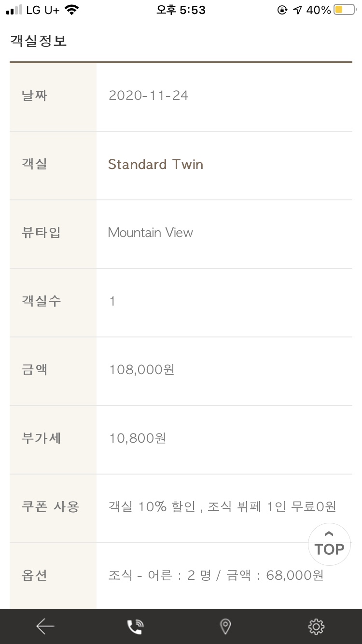Viewport: 362px width, 644px height.
Task: Open the settings gear icon
Action: tap(316, 627)
